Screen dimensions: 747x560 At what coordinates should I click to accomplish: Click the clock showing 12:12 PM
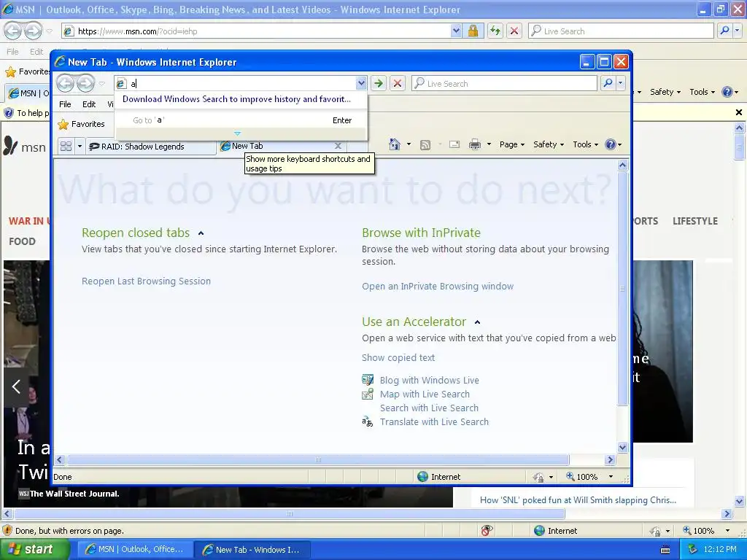point(719,549)
